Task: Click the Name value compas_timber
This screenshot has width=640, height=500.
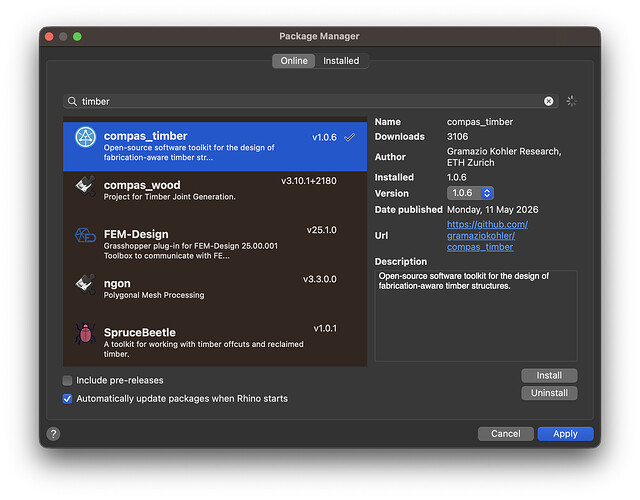Action: (x=480, y=122)
